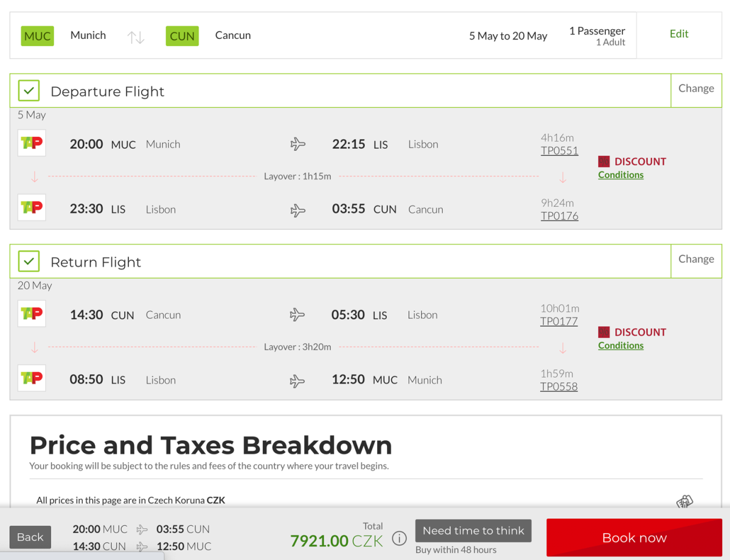Screen dimensions: 730x560
Task: Click the red discount square on departure flight
Action: pyautogui.click(x=603, y=162)
